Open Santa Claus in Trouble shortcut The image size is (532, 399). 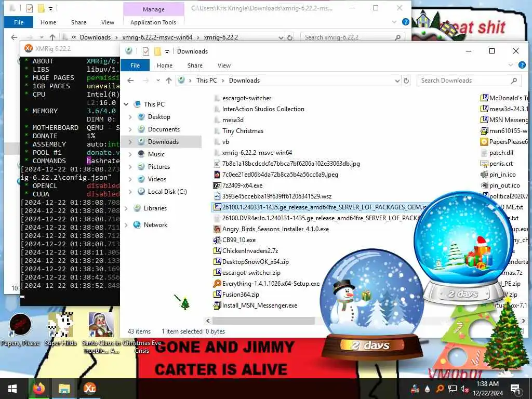point(101,333)
